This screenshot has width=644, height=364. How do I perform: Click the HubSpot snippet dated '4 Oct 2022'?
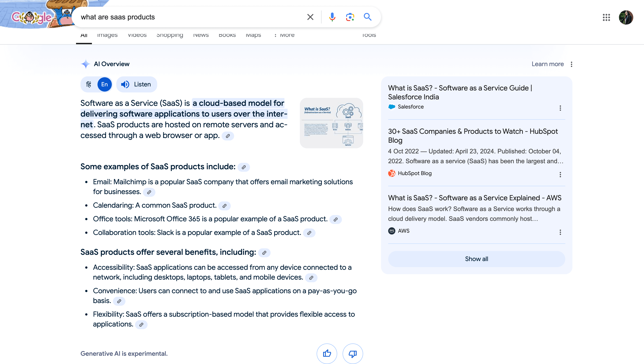(476, 156)
